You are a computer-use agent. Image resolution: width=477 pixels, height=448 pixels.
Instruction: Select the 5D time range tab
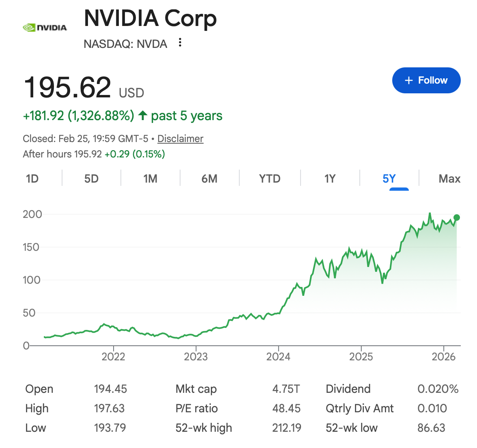tap(91, 179)
